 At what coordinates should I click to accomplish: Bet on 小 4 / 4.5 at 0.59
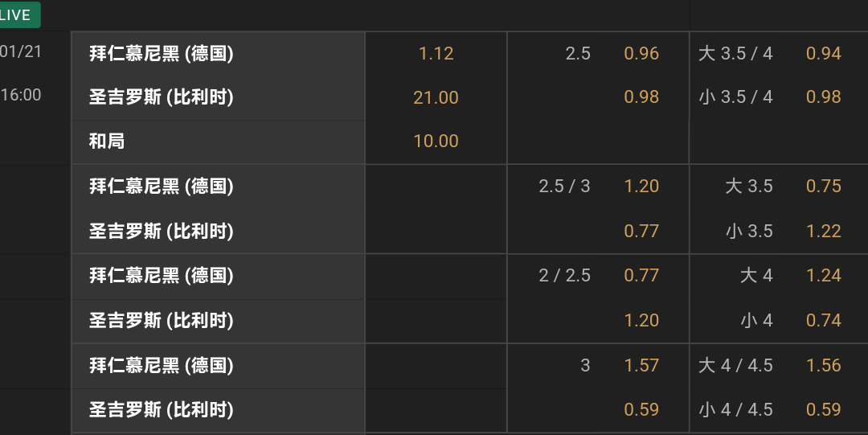click(x=823, y=410)
